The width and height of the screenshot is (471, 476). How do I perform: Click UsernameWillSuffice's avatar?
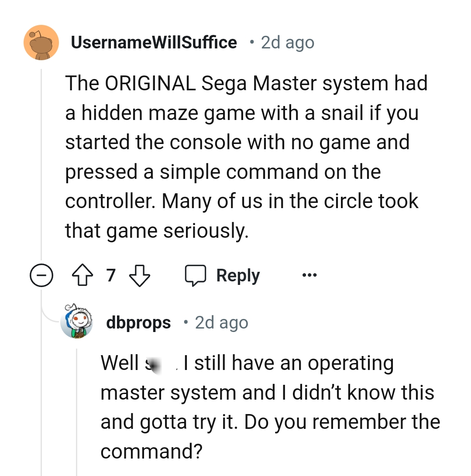tap(41, 42)
